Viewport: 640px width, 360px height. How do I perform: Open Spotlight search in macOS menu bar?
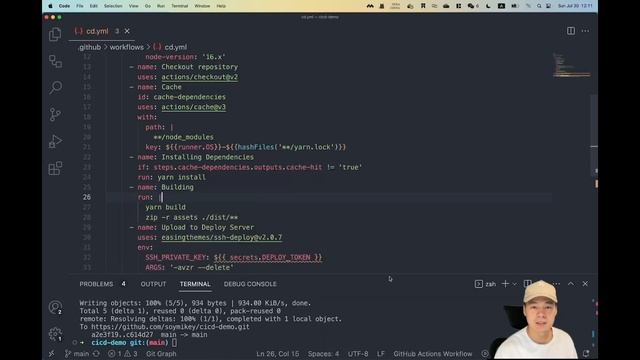coord(539,6)
